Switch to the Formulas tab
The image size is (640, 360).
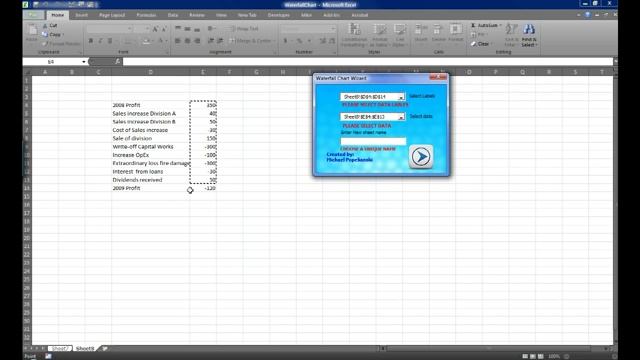coord(146,15)
